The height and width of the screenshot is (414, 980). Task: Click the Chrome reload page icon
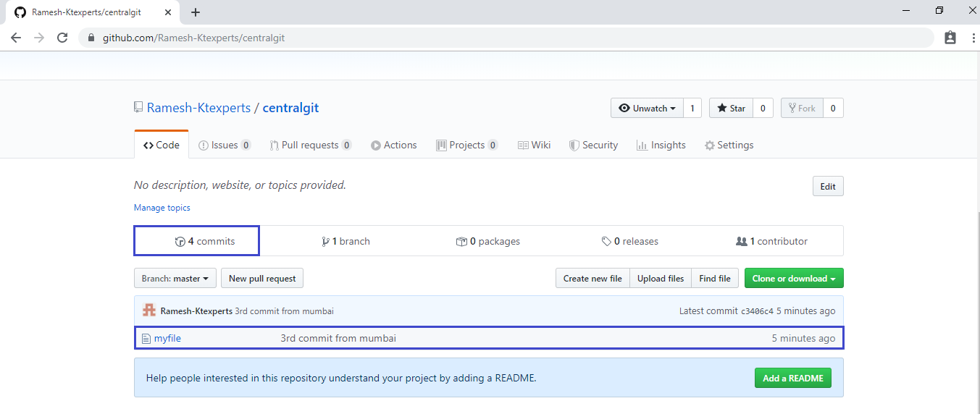click(x=62, y=38)
